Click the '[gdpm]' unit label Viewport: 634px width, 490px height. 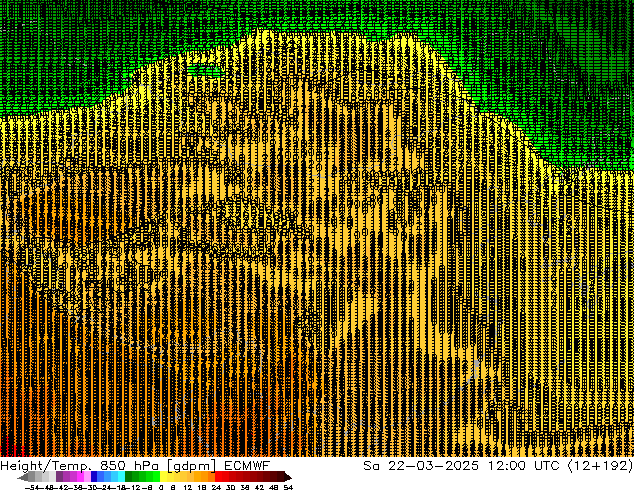(x=190, y=466)
